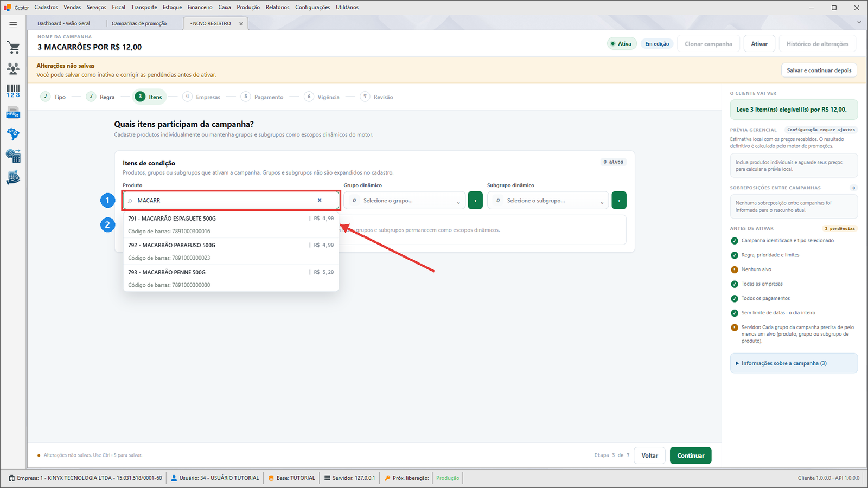Open the coin and calculator icon
The image size is (868, 488).
pyautogui.click(x=13, y=156)
